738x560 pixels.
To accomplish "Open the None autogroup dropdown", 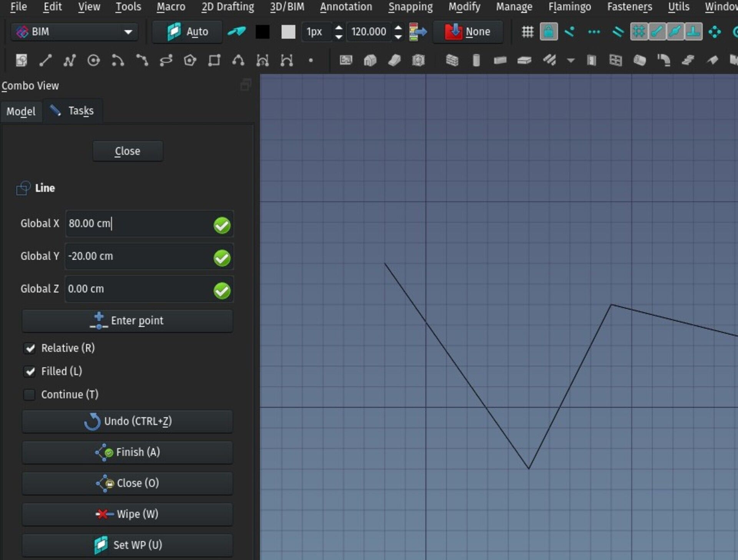I will [468, 32].
